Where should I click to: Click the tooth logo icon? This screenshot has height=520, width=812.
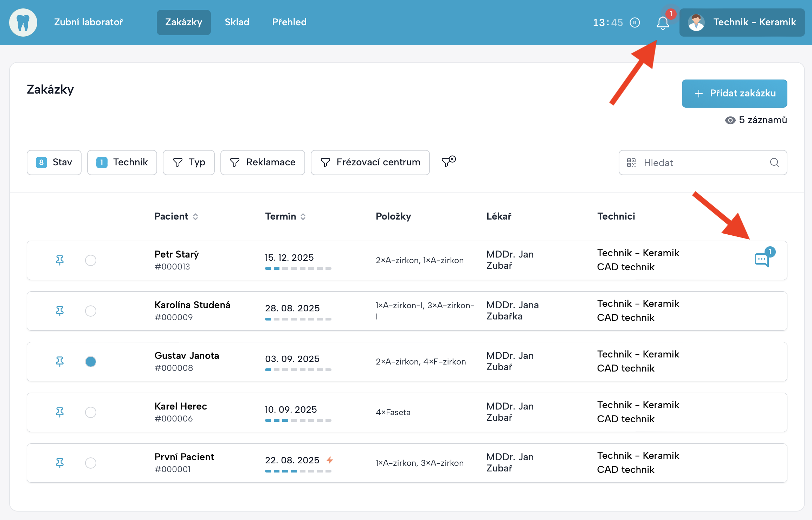[23, 23]
